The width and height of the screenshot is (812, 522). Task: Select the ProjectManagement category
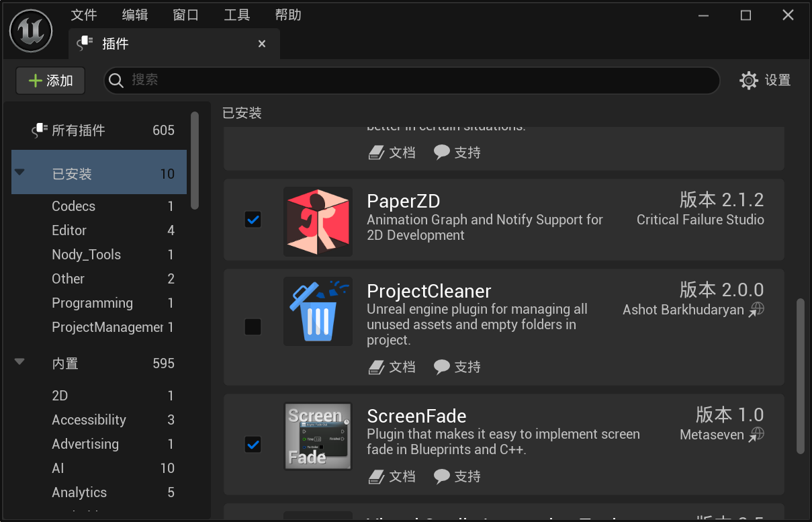(x=99, y=327)
